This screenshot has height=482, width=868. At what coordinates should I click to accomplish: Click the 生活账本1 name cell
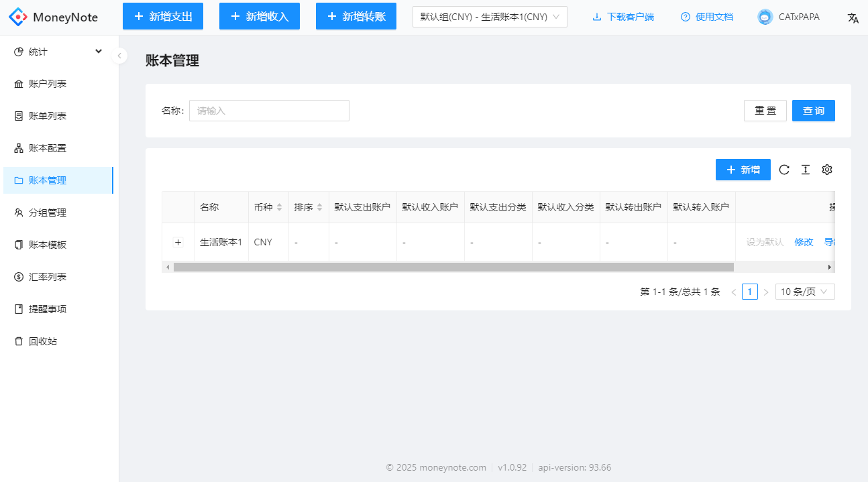click(x=221, y=242)
